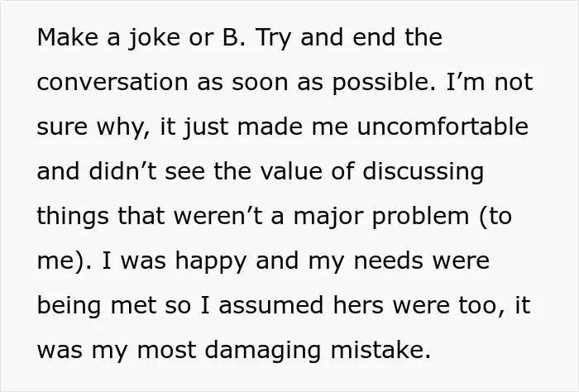This screenshot has width=579, height=392.
Task: Click the word "sure" starting third line
Action: click(62, 127)
